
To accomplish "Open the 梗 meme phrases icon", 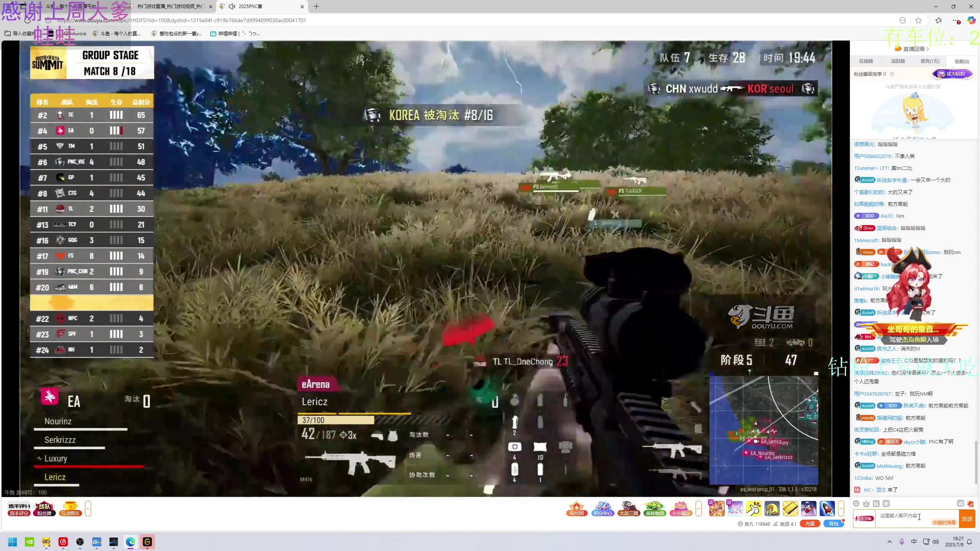I will tap(886, 504).
